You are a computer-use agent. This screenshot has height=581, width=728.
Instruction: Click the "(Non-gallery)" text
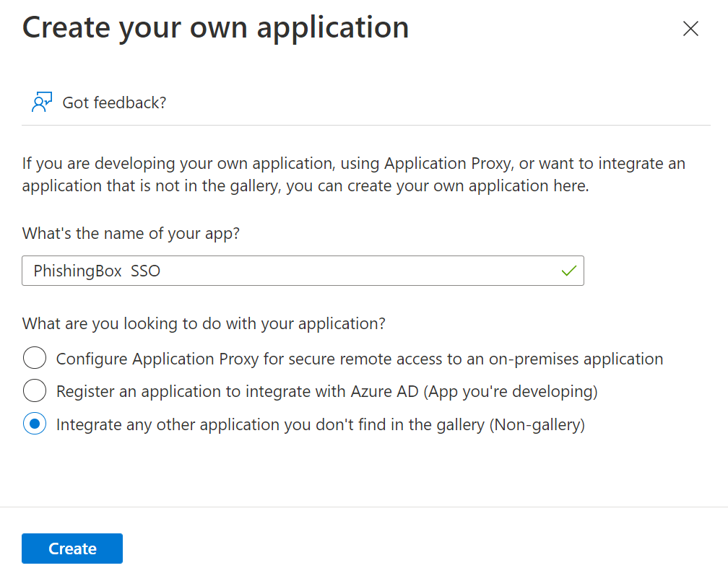click(537, 425)
